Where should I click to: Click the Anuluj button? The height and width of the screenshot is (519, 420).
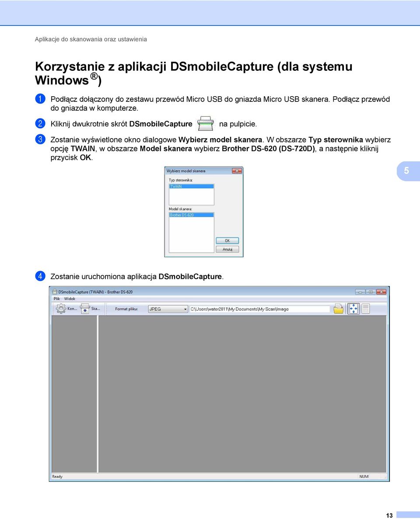click(x=227, y=249)
